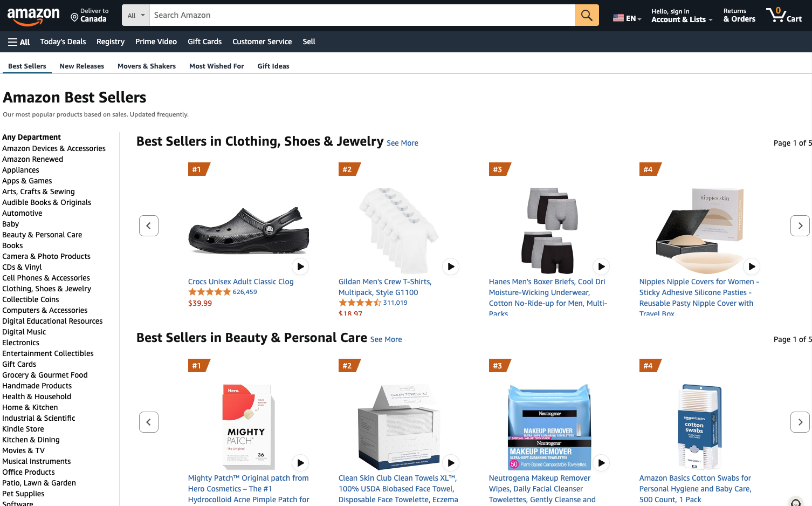The width and height of the screenshot is (812, 506).
Task: Open the Gildan Men's Crew T-Shirts listing
Action: (384, 286)
